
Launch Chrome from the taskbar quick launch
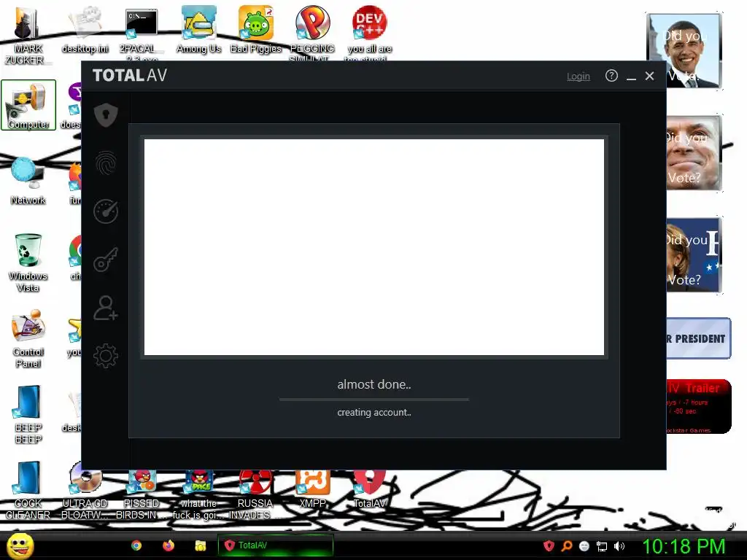point(136,545)
